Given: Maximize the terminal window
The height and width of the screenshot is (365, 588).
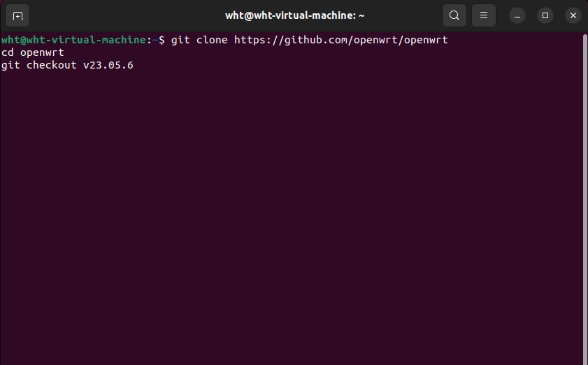Looking at the screenshot, I should click(545, 15).
